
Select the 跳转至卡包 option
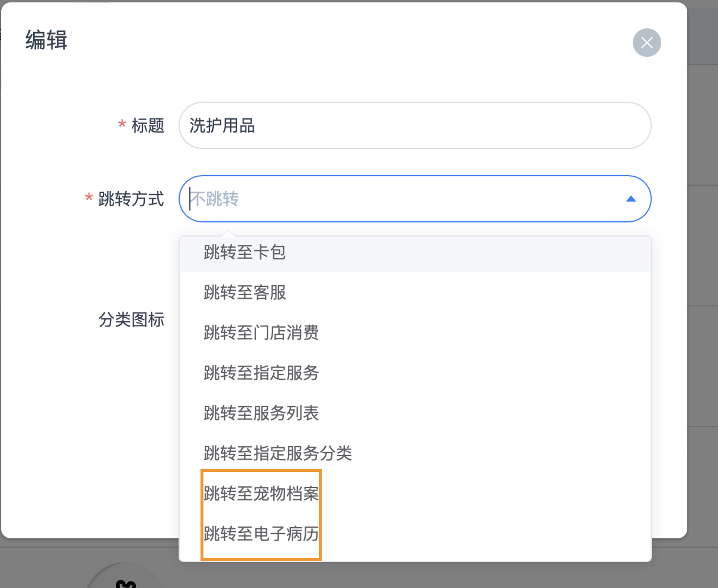(x=245, y=253)
